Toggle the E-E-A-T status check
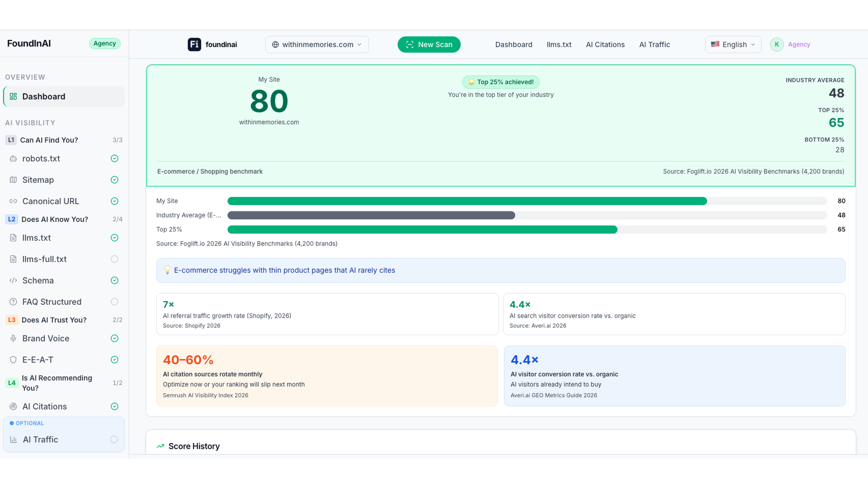 coord(114,360)
